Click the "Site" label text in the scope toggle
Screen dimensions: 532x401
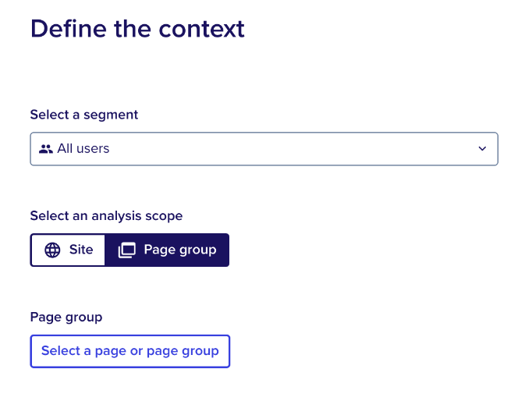tap(81, 250)
